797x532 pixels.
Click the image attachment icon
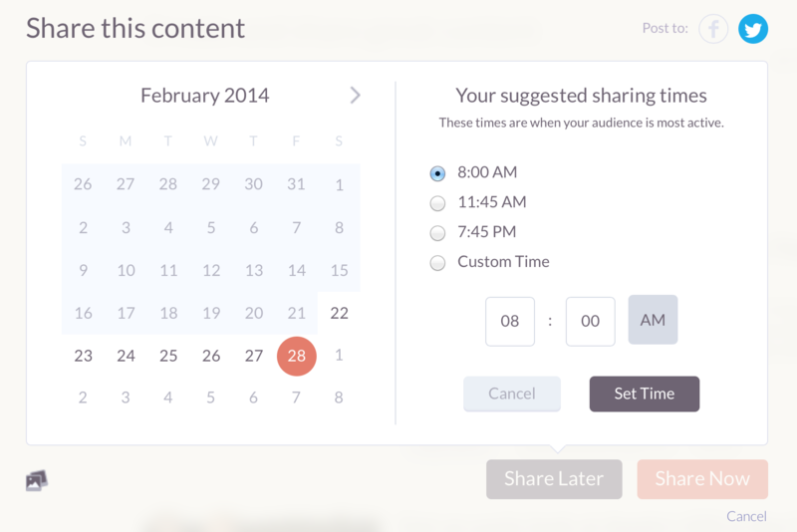[37, 480]
